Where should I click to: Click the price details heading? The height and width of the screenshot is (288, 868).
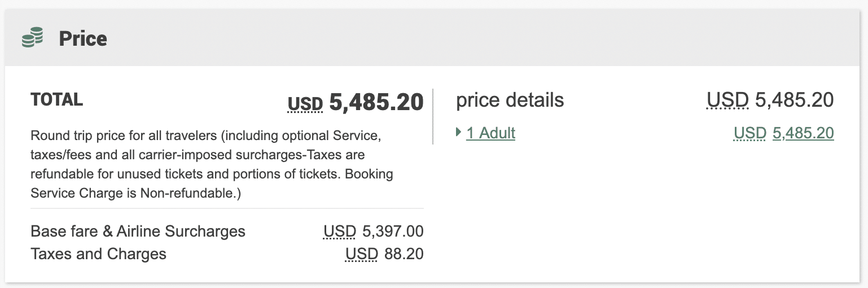point(510,100)
